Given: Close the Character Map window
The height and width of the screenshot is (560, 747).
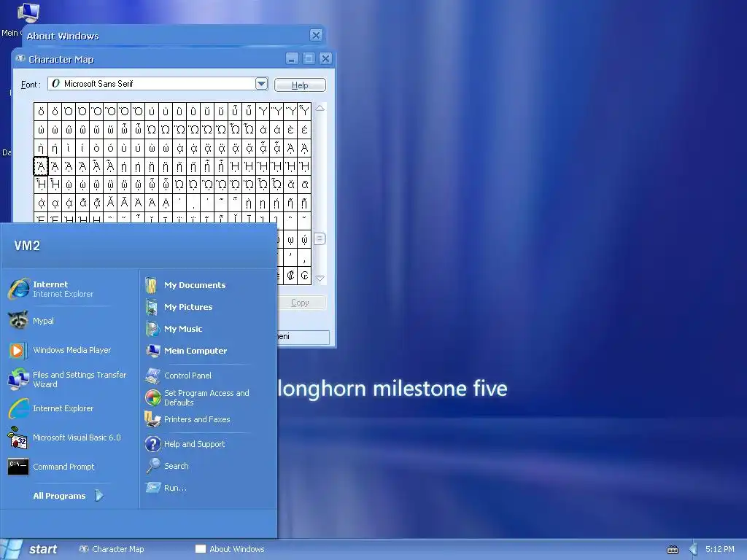Looking at the screenshot, I should (x=325, y=58).
